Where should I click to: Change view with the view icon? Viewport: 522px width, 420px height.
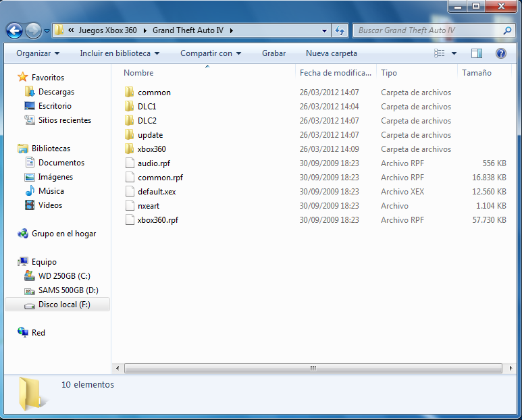440,53
